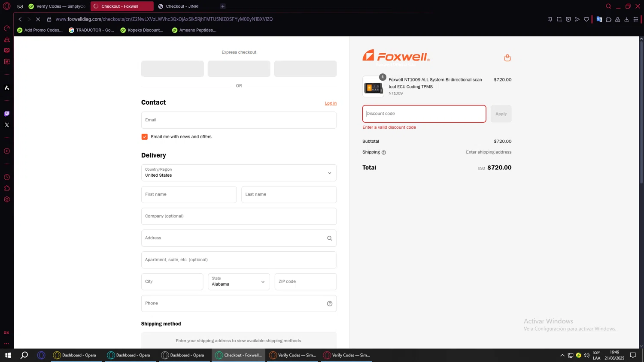Focus the Address field

pos(239,238)
